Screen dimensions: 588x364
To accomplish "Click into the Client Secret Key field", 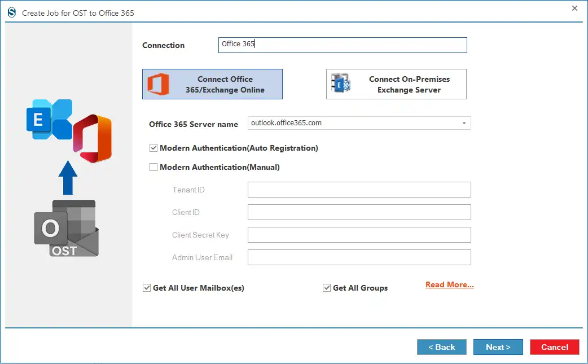I will [359, 235].
